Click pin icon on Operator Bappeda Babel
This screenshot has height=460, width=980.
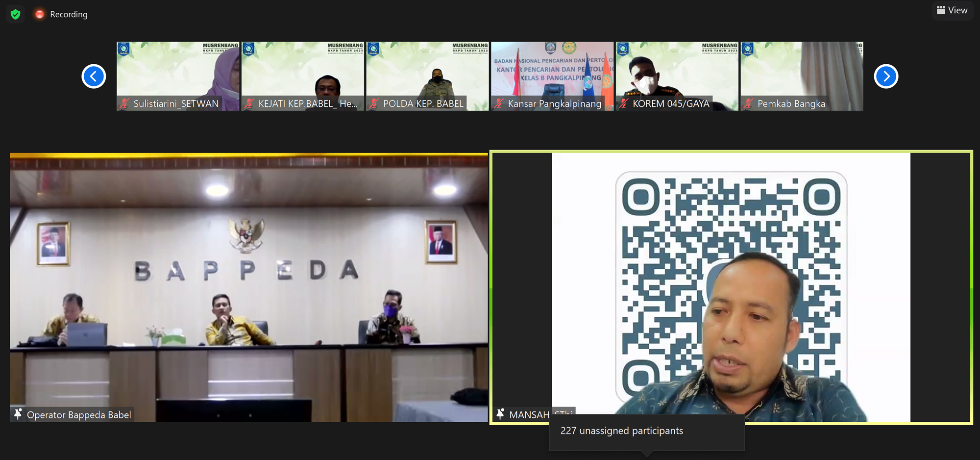pos(18,414)
